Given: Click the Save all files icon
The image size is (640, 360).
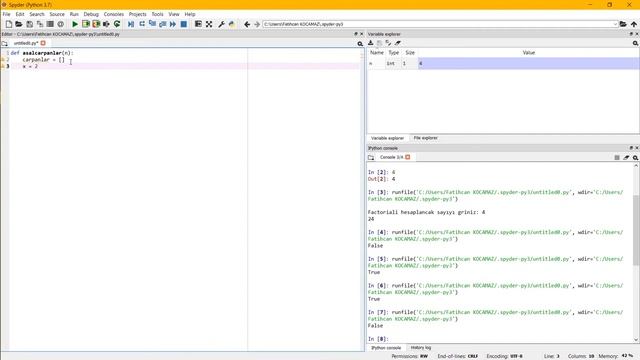Looking at the screenshot, I should (x=40, y=24).
